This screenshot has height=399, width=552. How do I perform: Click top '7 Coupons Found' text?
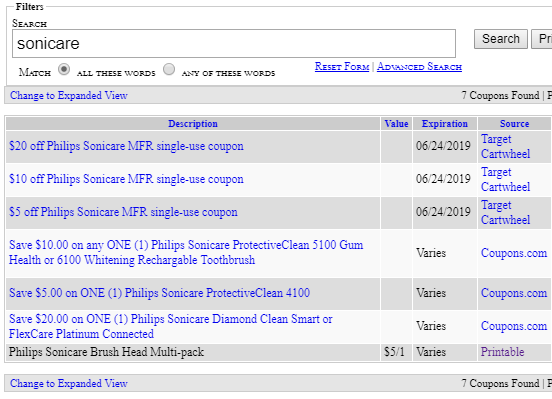500,95
